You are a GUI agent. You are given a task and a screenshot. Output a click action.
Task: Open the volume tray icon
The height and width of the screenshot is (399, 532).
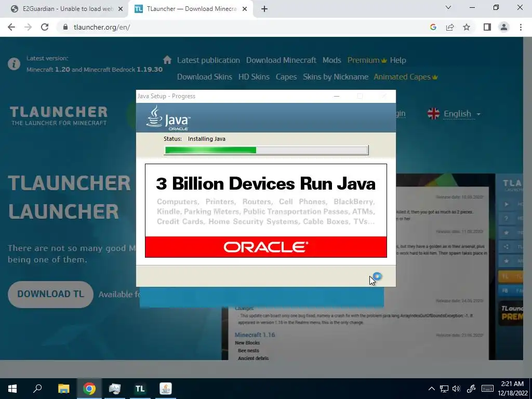[456, 389]
